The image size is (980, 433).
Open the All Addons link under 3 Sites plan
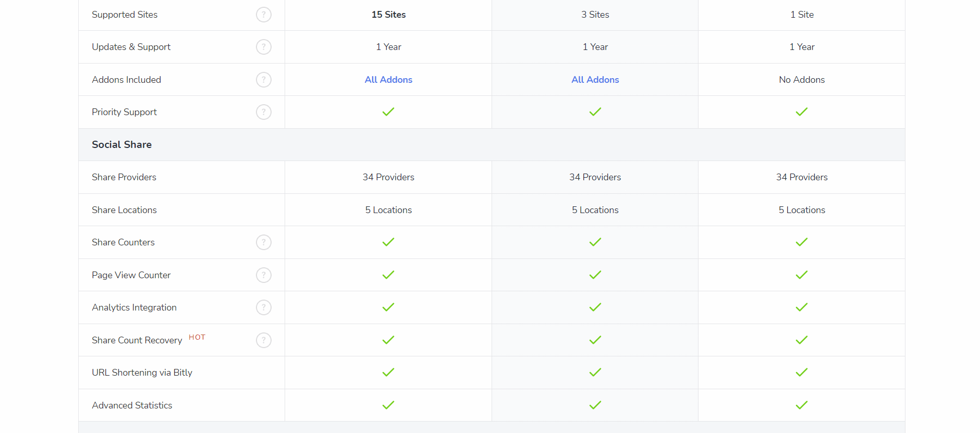coord(595,80)
